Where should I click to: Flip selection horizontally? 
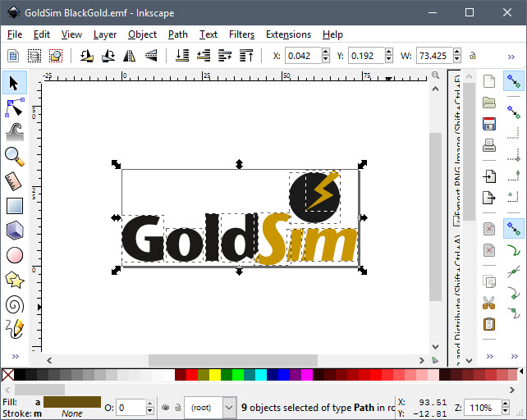coord(130,56)
